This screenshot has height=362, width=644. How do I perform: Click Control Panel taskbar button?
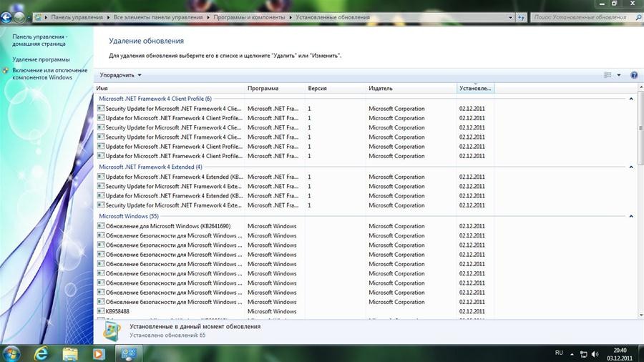pyautogui.click(x=128, y=353)
